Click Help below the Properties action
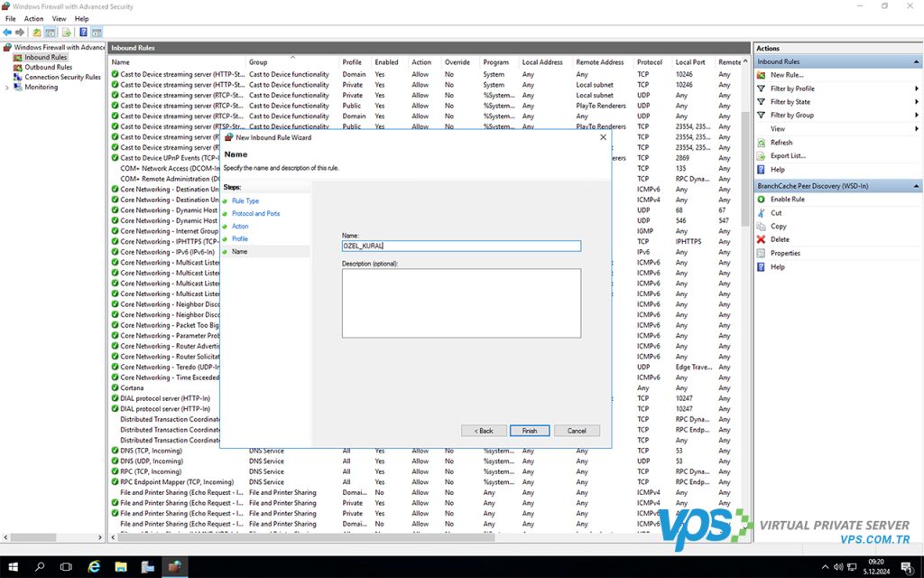This screenshot has height=578, width=924. point(778,267)
